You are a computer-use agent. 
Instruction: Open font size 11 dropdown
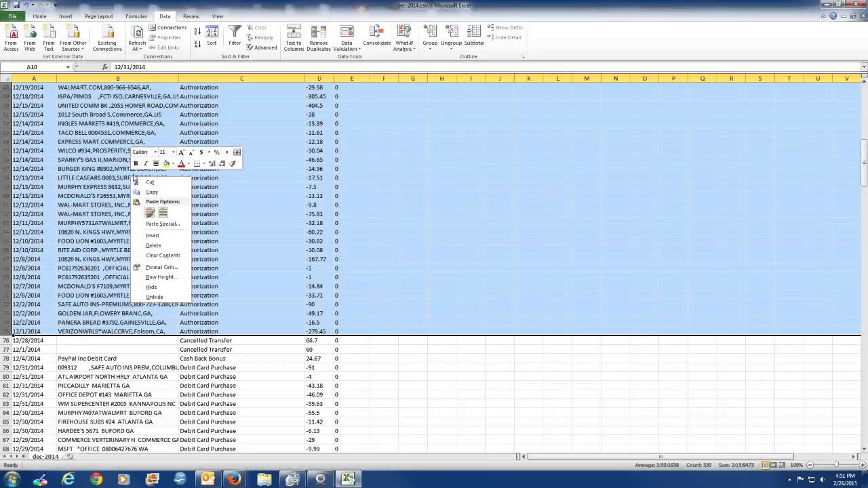pyautogui.click(x=173, y=152)
